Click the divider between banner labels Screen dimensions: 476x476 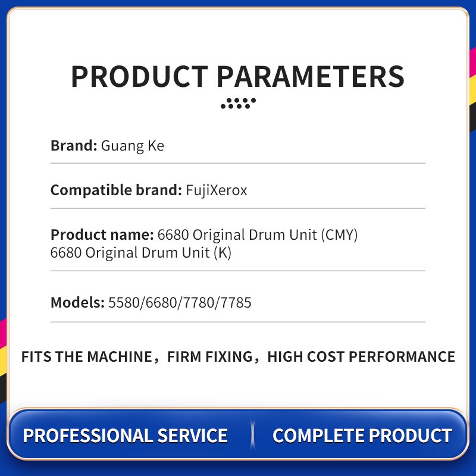pyautogui.click(x=252, y=435)
